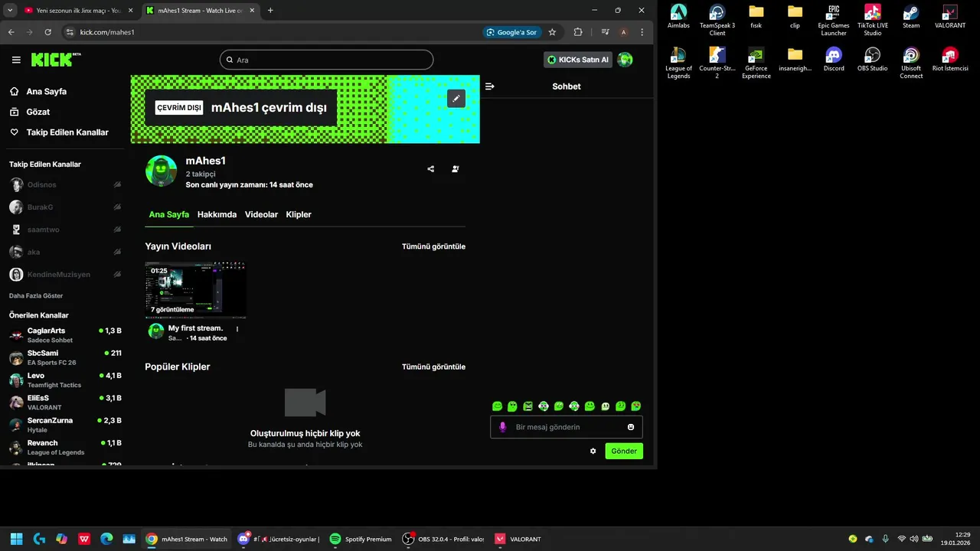
Task: Open sidebar Ana Sayfa home link
Action: (39, 91)
